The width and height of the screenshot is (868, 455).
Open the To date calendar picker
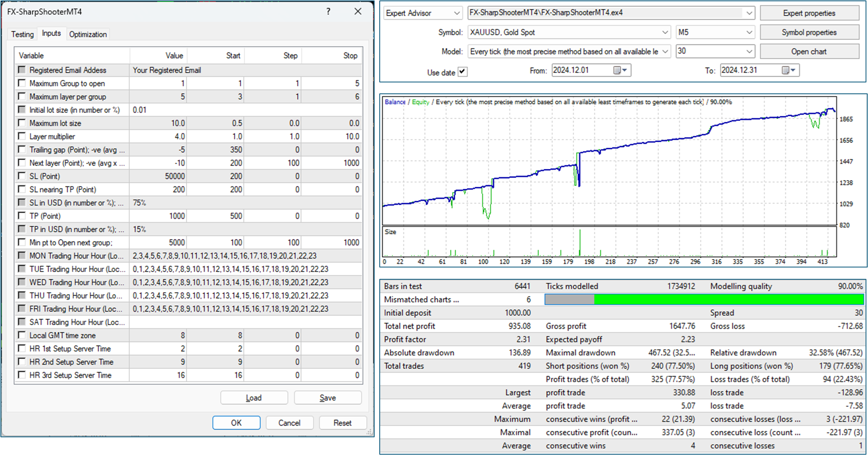point(788,70)
